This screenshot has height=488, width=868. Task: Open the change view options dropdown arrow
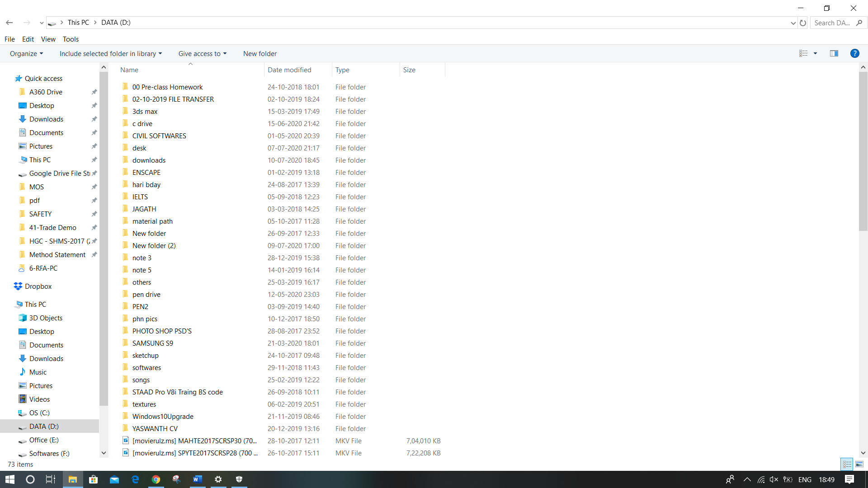click(816, 53)
